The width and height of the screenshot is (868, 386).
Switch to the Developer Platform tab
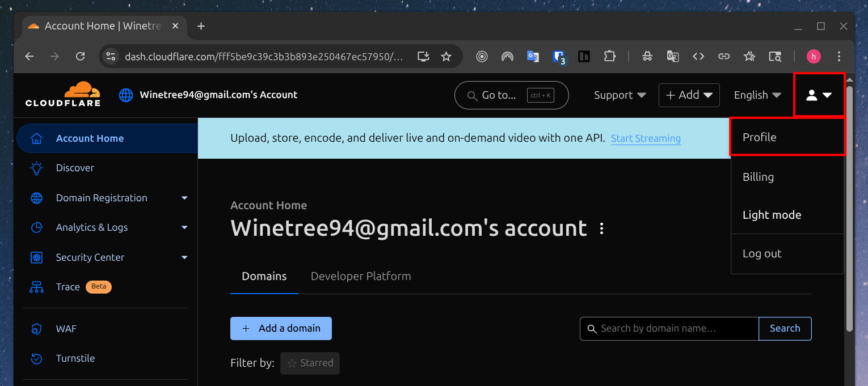361,276
